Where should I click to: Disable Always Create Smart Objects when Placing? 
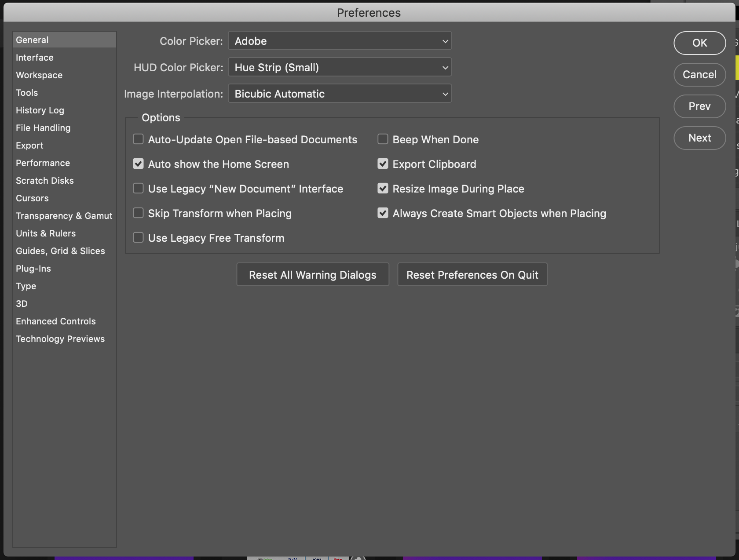382,213
